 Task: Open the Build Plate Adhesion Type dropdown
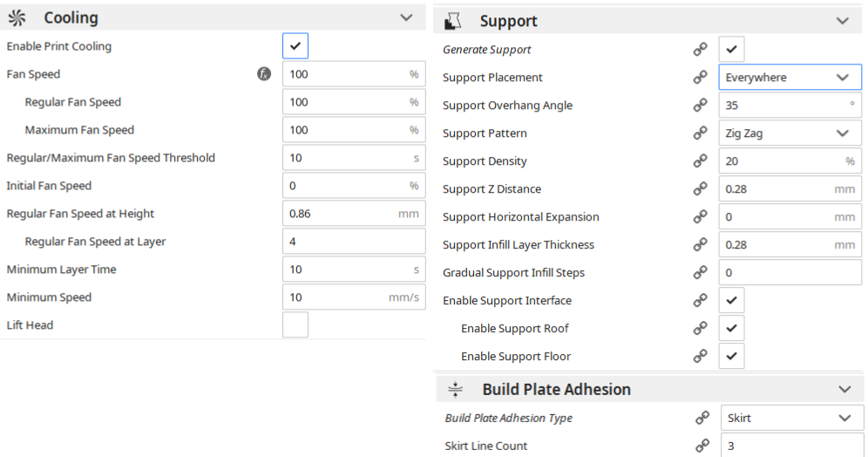[x=790, y=418]
